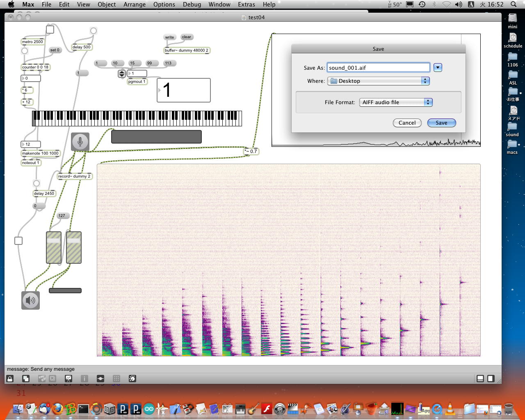Open presentation mode from bottom toolbar
The height and width of the screenshot is (420, 525).
click(68, 379)
